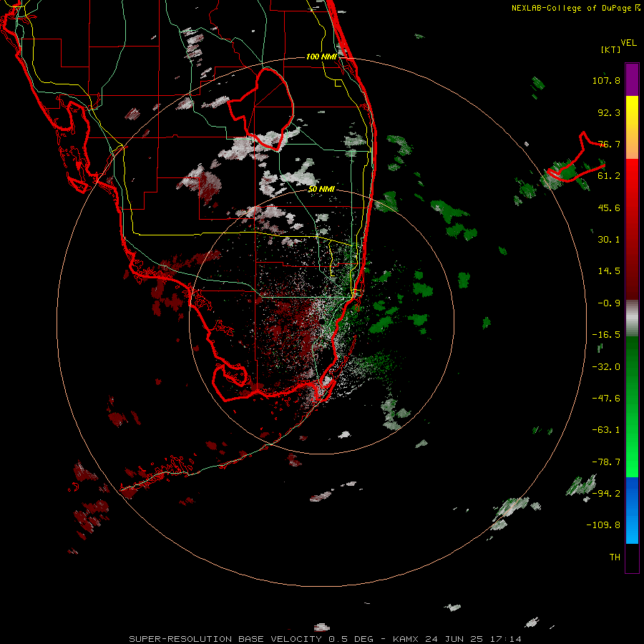Select the -63.1 scale value
This screenshot has height=644, width=644.
606,430
